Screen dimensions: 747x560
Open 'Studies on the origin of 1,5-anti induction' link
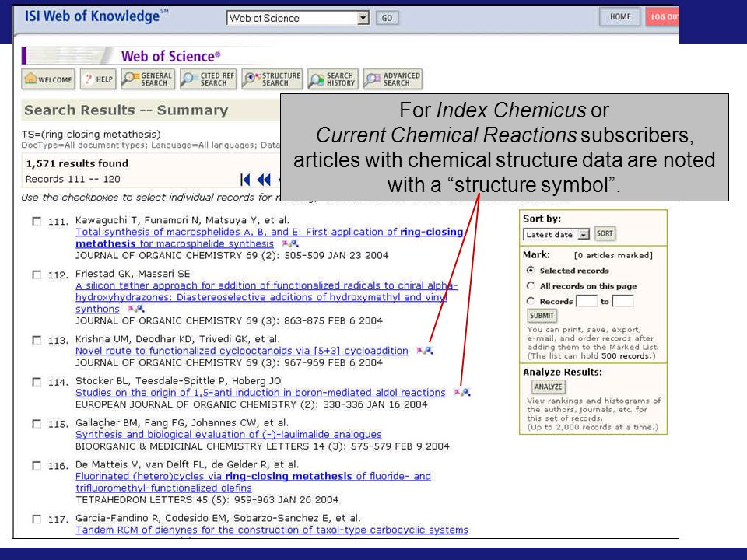[261, 393]
